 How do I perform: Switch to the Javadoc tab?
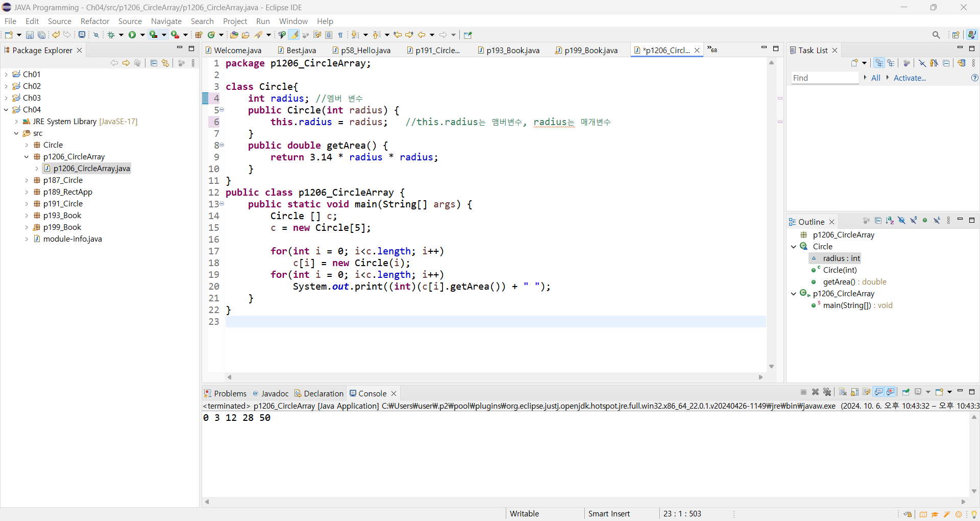coord(271,393)
